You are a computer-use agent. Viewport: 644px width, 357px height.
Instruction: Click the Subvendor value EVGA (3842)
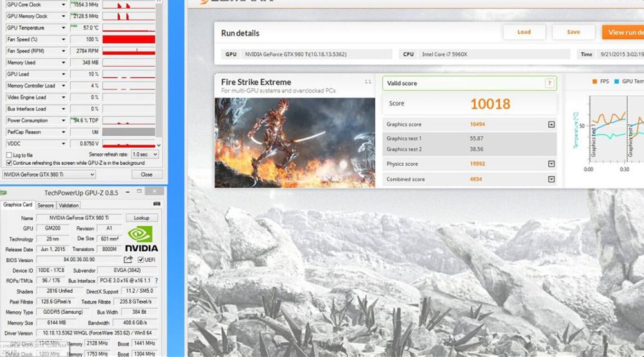[x=127, y=270]
